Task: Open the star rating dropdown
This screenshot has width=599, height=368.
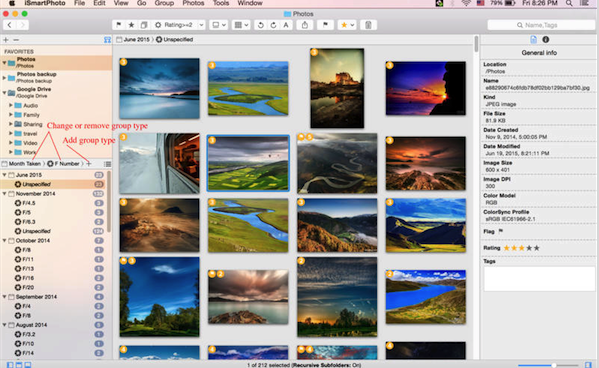Action: pyautogui.click(x=347, y=25)
